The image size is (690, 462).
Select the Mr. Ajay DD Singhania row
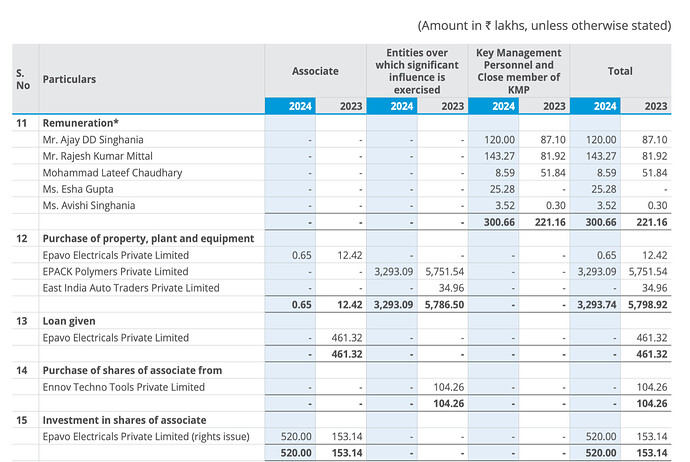click(x=93, y=139)
